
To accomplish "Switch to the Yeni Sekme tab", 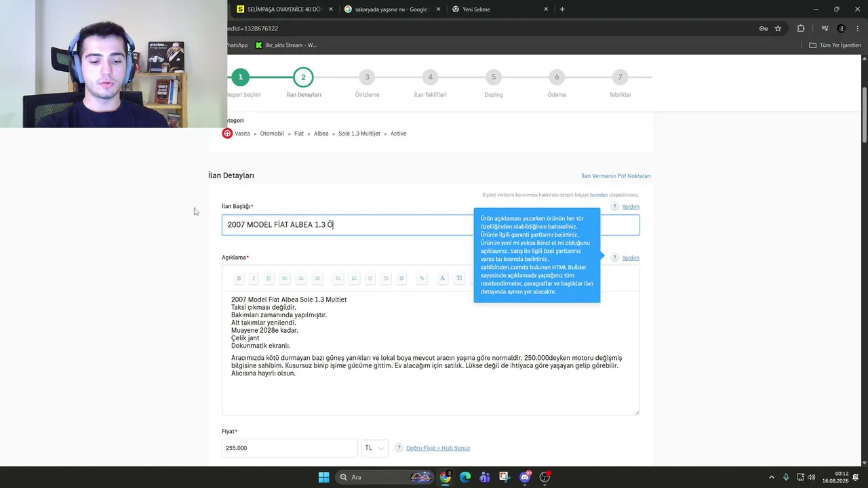I will [x=500, y=9].
